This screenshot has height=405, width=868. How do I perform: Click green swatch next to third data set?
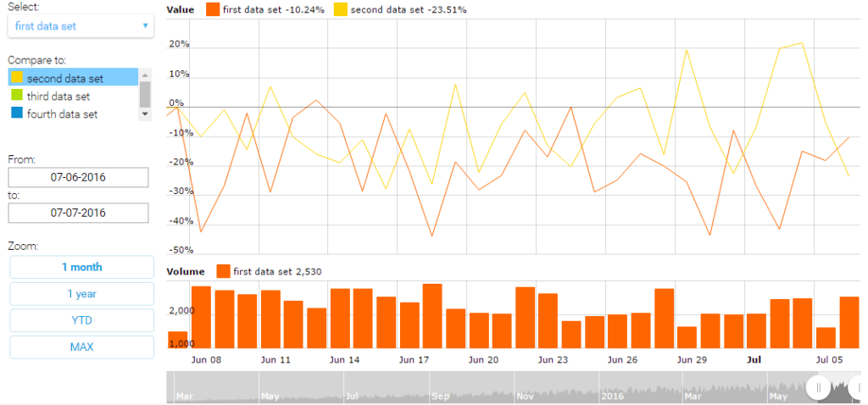point(16,96)
